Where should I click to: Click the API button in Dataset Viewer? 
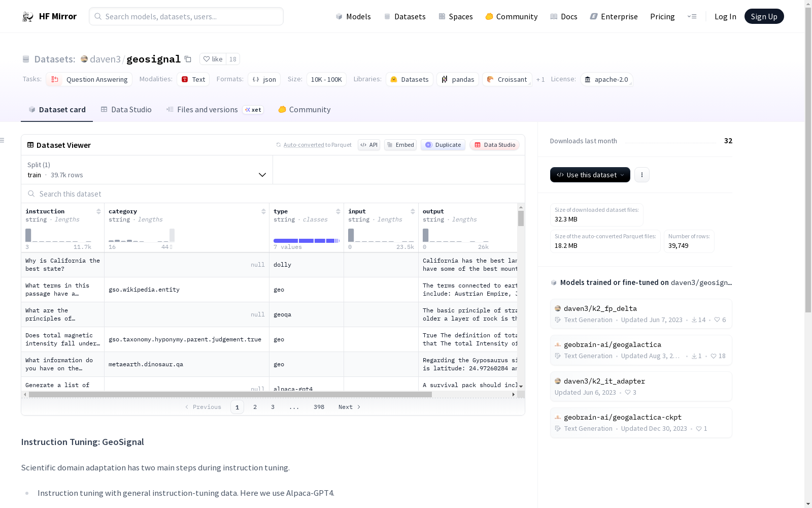click(368, 145)
